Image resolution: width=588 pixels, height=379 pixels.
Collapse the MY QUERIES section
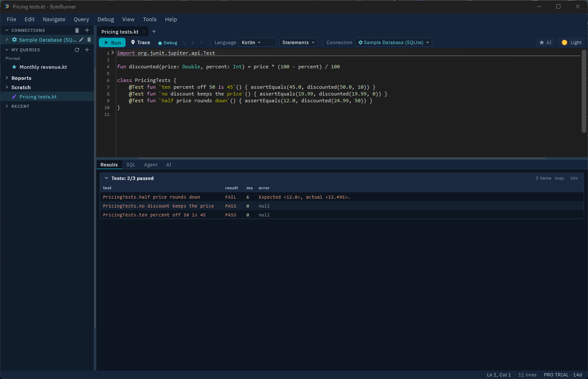tap(7, 50)
